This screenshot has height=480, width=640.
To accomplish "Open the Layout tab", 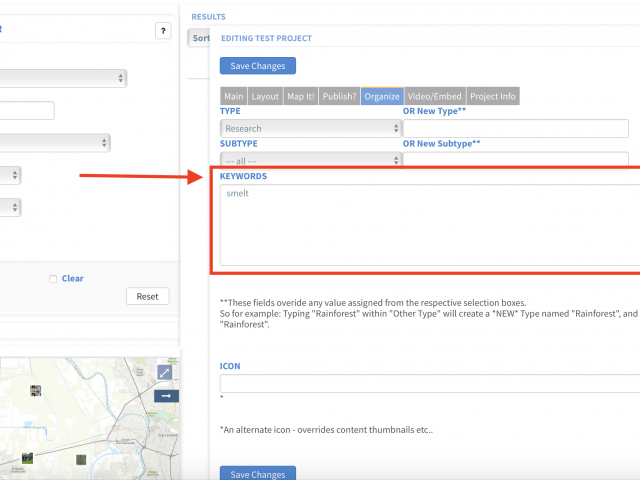I will coord(265,96).
